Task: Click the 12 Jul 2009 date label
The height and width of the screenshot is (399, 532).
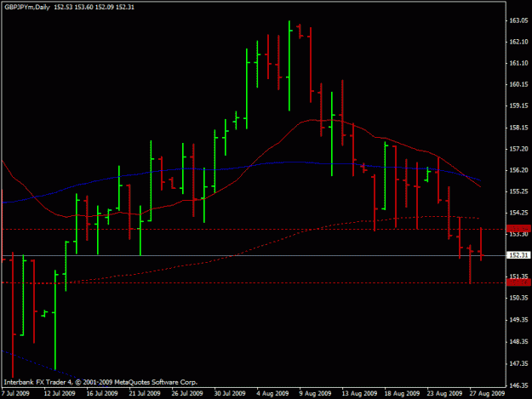Action: point(60,394)
